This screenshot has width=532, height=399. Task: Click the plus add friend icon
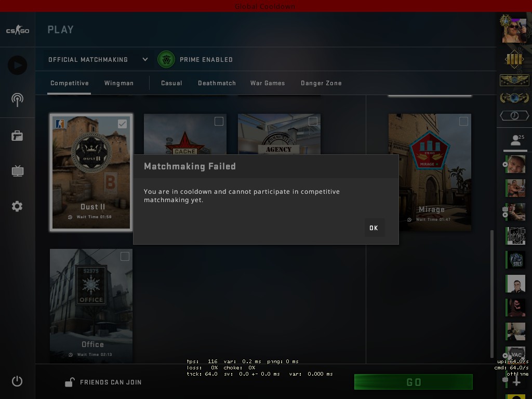tap(516, 381)
